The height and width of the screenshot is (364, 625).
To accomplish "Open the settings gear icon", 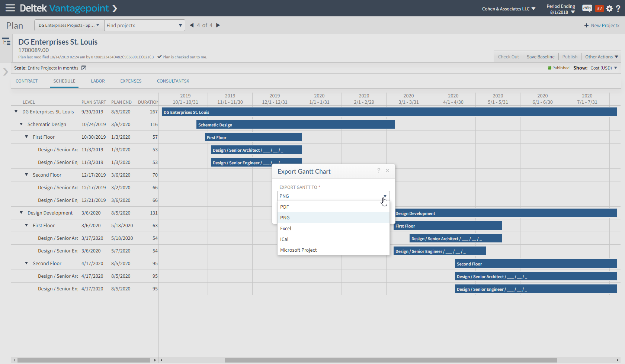I will (609, 8).
